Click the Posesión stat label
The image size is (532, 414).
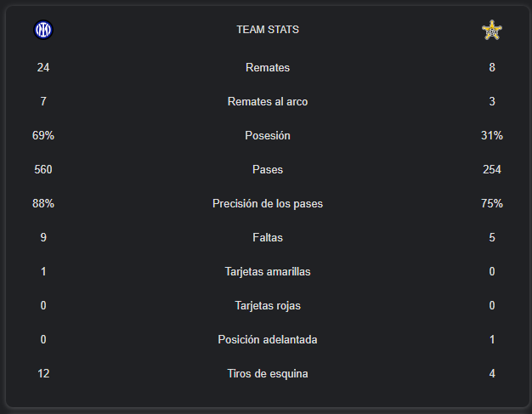(268, 135)
